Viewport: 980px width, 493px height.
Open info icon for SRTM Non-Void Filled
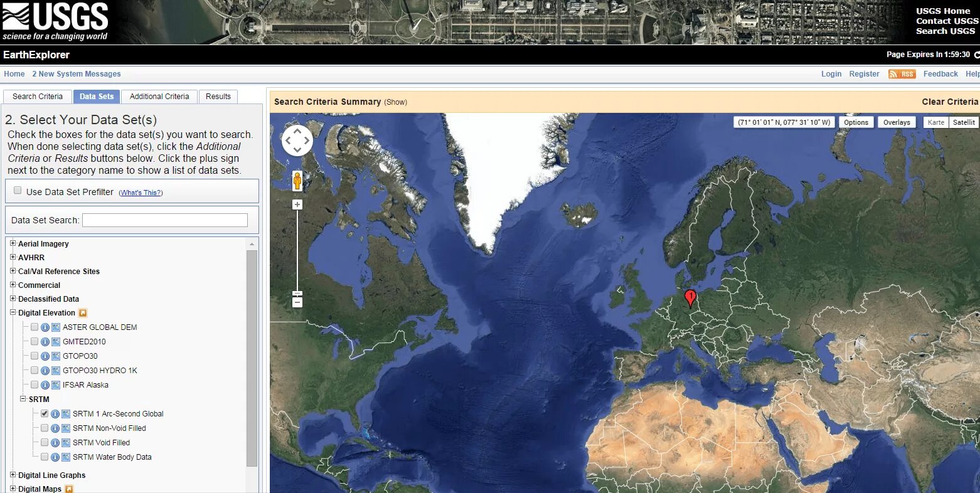[55, 428]
